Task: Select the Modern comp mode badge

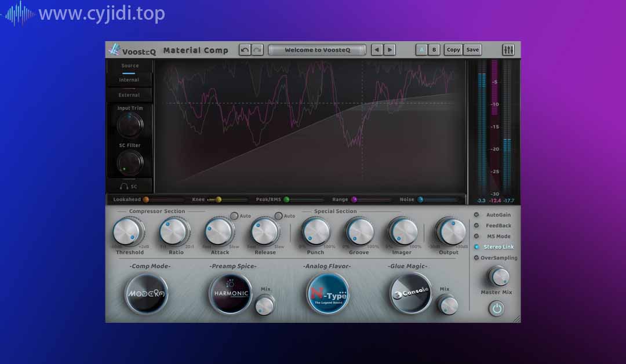Action: (147, 294)
